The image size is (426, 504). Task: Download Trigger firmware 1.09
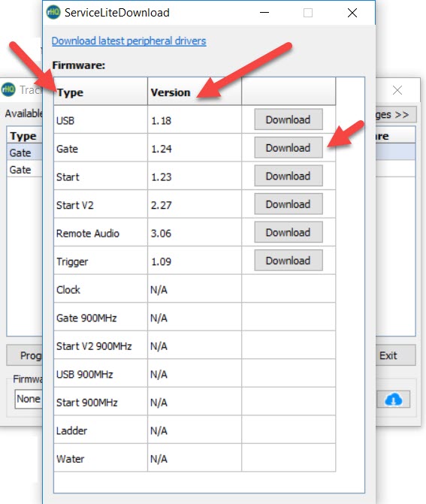coord(289,261)
